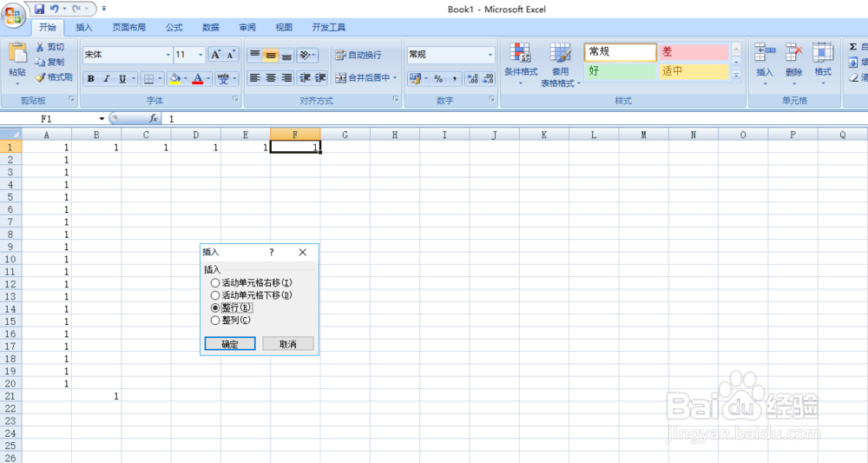Switch to 开发工具 ribbon tab
Viewport: 868px width, 463px height.
pyautogui.click(x=329, y=27)
